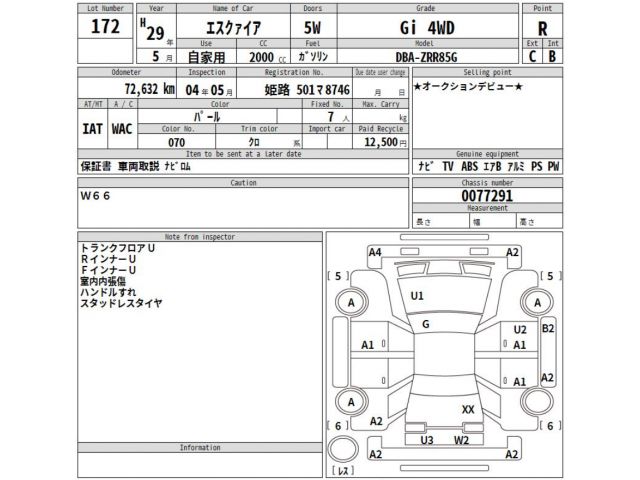Click the G mark on windshield
This screenshot has height=480, width=640.
[425, 323]
